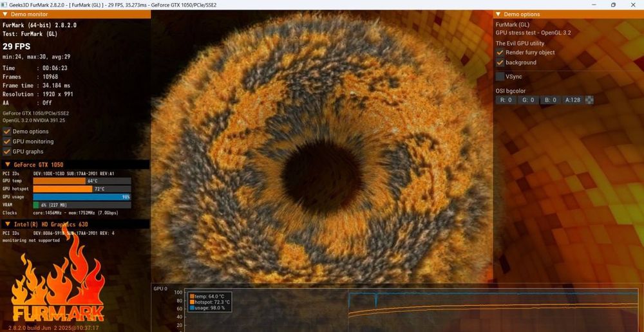Click the temp: 64.0 °C graph legend
Viewport: 644px width, 332px height.
tap(207, 296)
